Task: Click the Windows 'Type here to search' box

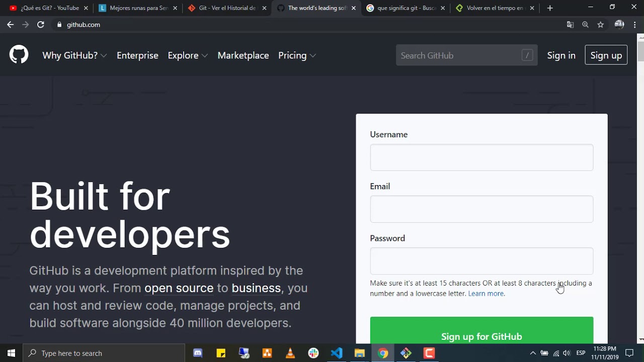Action: [104, 353]
